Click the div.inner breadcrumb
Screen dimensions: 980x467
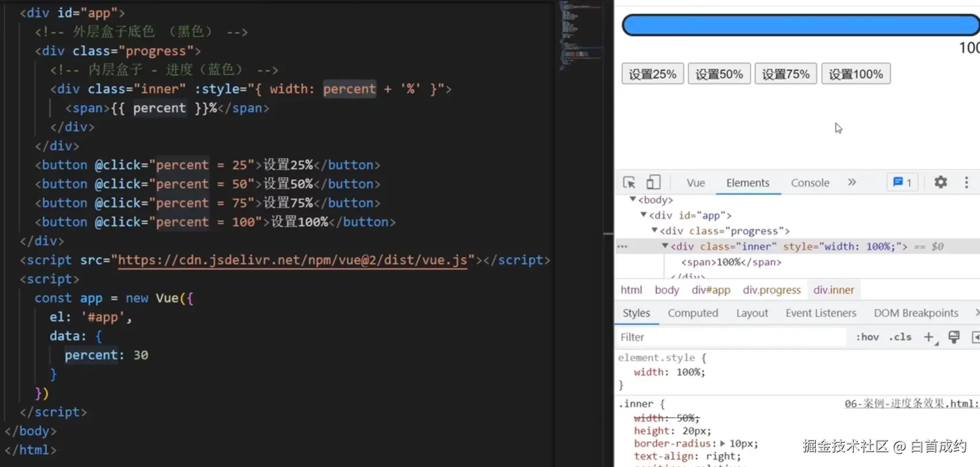[834, 290]
